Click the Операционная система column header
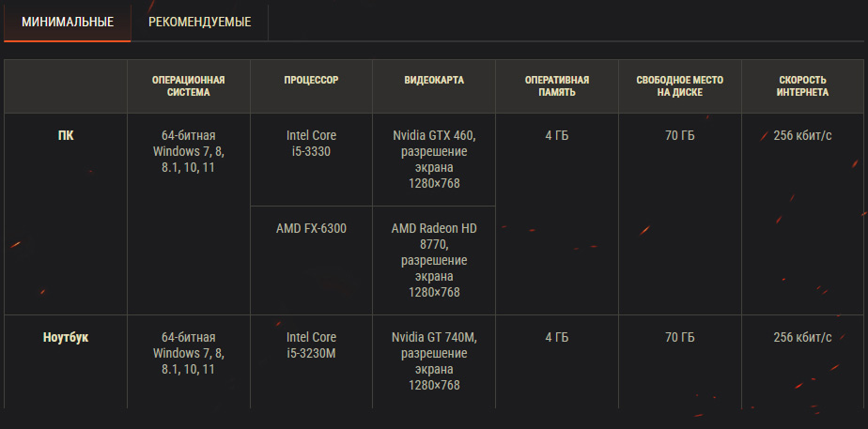868x429 pixels. (188, 86)
